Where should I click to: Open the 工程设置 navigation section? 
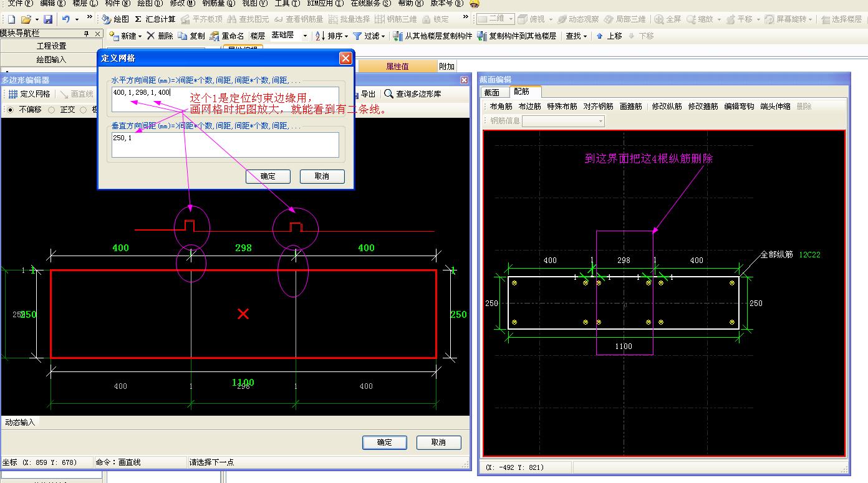click(51, 46)
